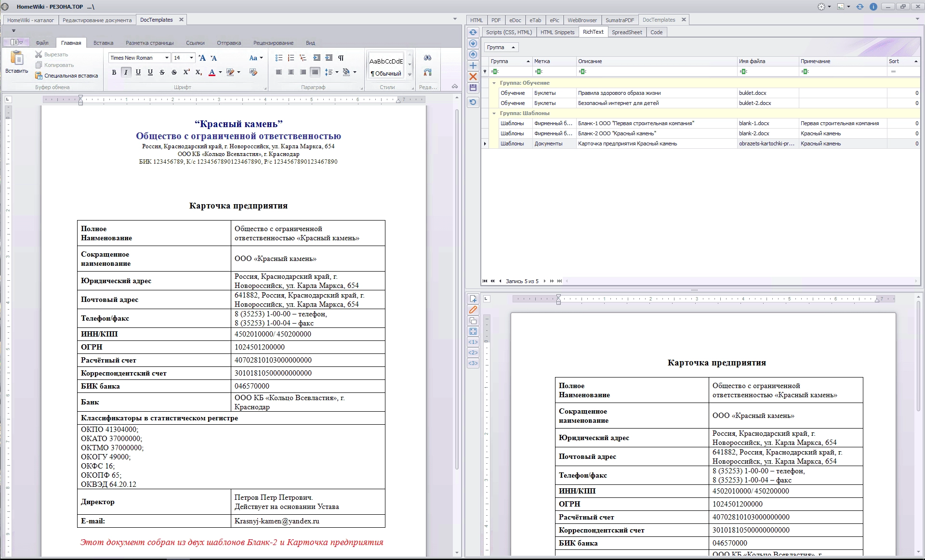
Task: Click the orange edit pencil icon
Action: 473,310
